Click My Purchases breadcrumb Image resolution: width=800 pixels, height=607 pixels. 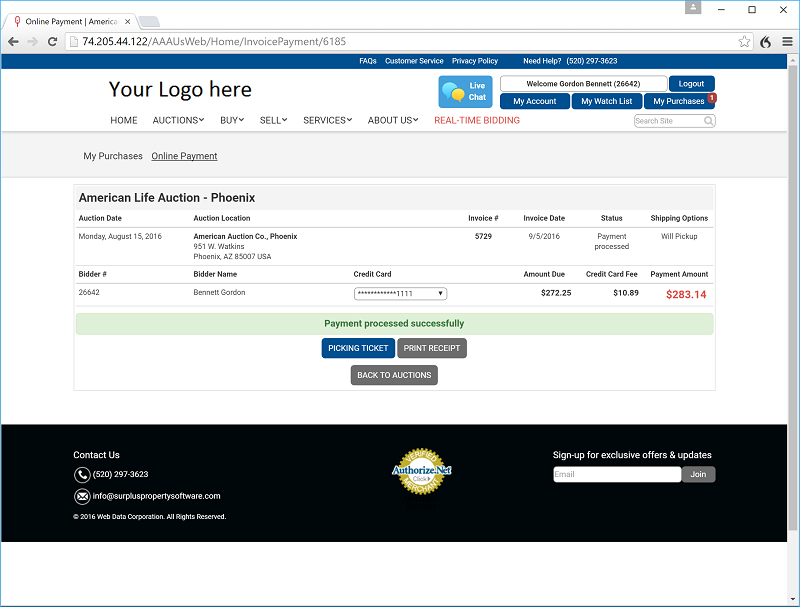click(x=113, y=156)
